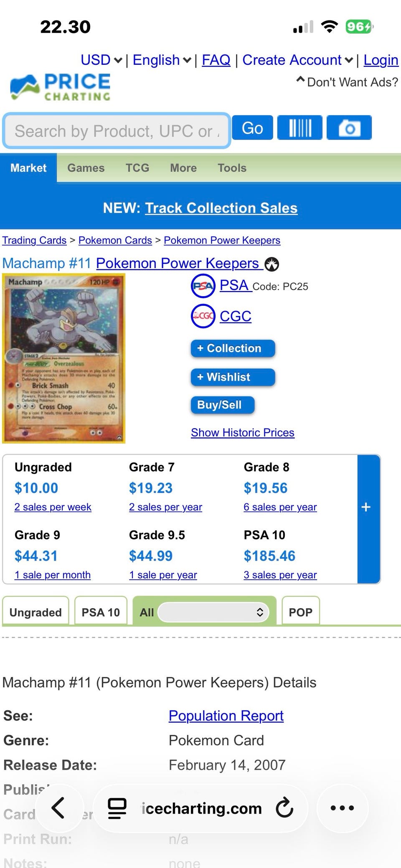Add card with + Collection button
Viewport: 401px width, 868px height.
(233, 348)
